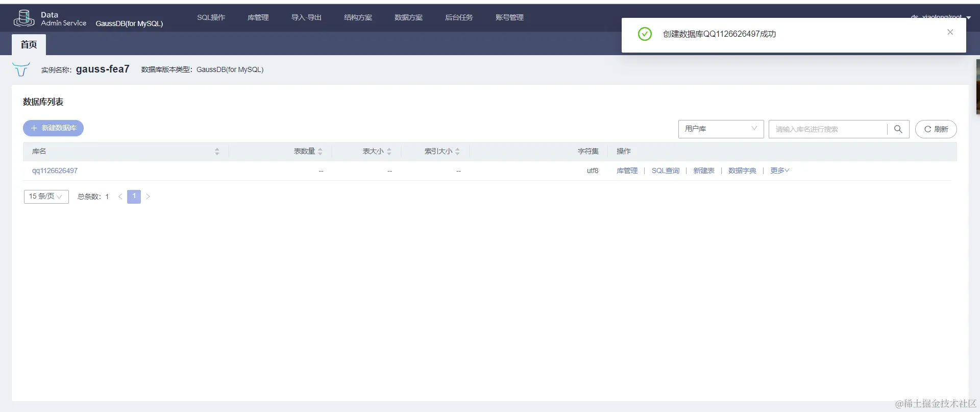Click the 总条数: 1 label

93,197
